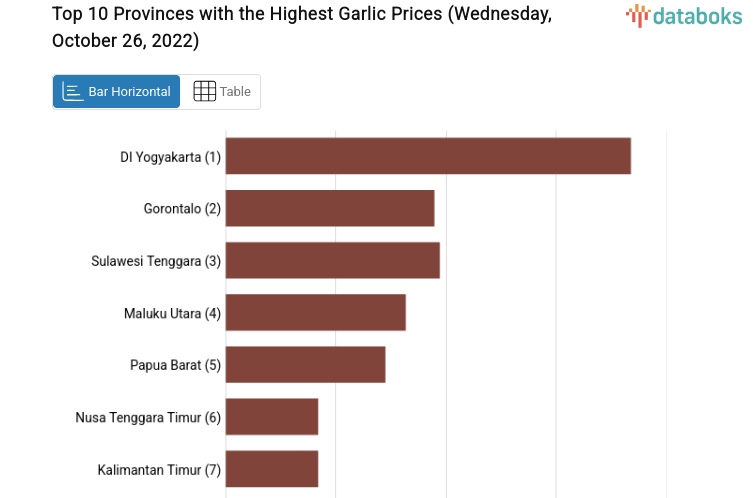
Task: Select the DI Yogyakarta bar
Action: coord(428,156)
